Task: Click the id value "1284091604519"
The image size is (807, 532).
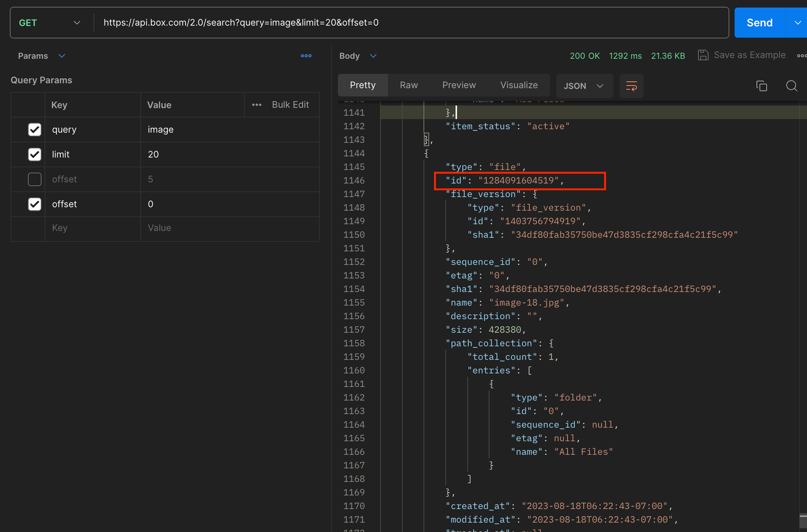Action: 519,180
